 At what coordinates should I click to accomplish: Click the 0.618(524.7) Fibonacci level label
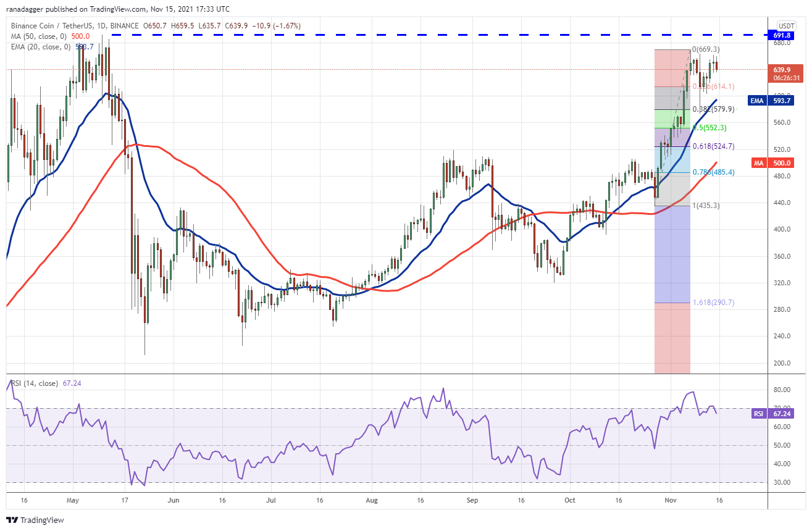713,146
